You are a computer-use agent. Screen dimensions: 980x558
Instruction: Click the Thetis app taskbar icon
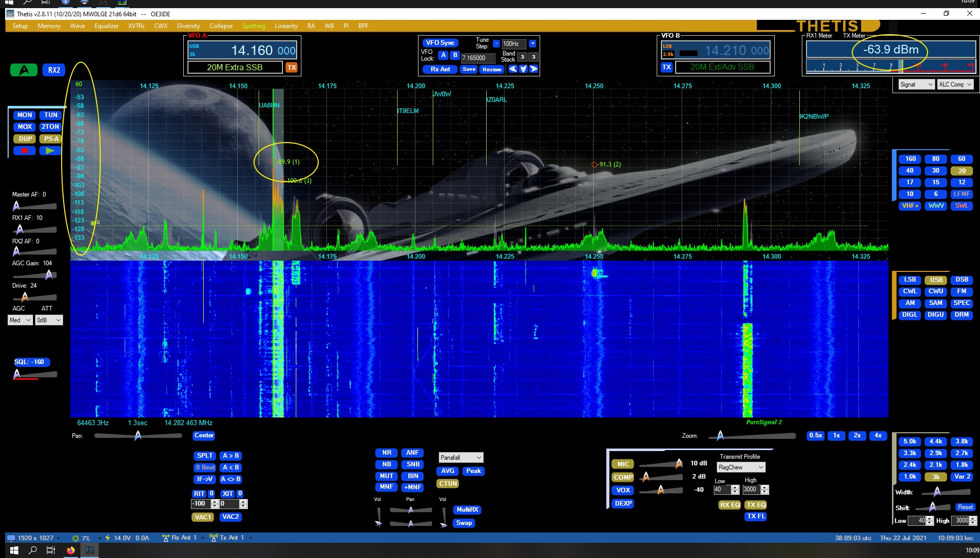pos(90,550)
